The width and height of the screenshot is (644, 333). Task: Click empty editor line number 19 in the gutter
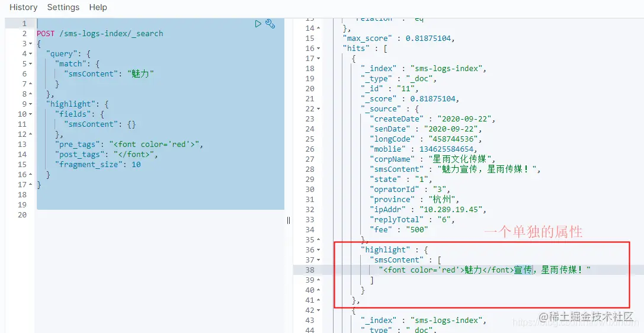[22, 205]
